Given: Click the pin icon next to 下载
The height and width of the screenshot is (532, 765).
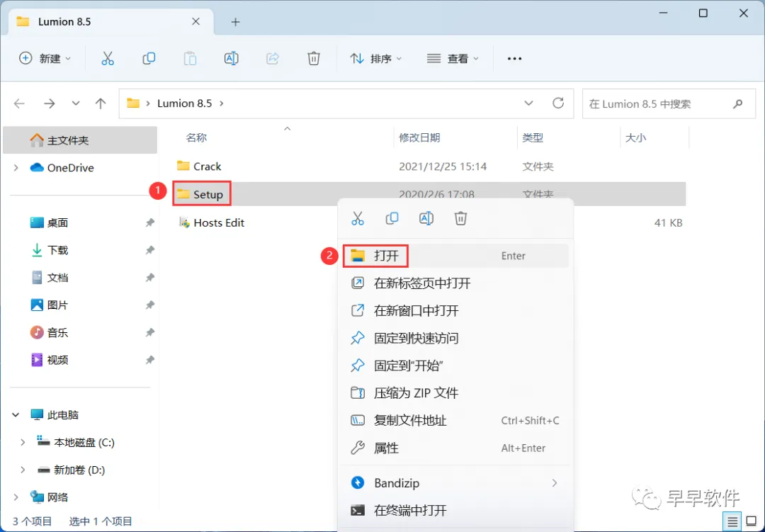Looking at the screenshot, I should coord(149,250).
